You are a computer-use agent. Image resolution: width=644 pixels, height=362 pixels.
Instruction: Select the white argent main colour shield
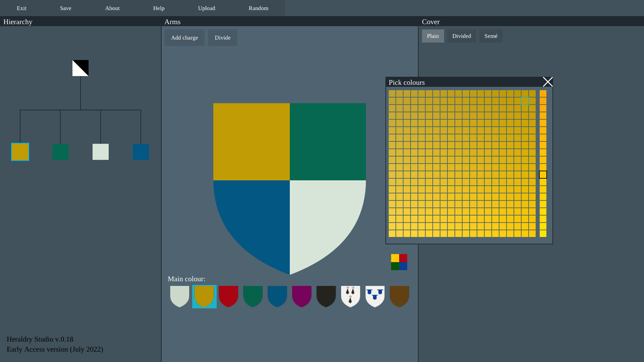coord(179,296)
